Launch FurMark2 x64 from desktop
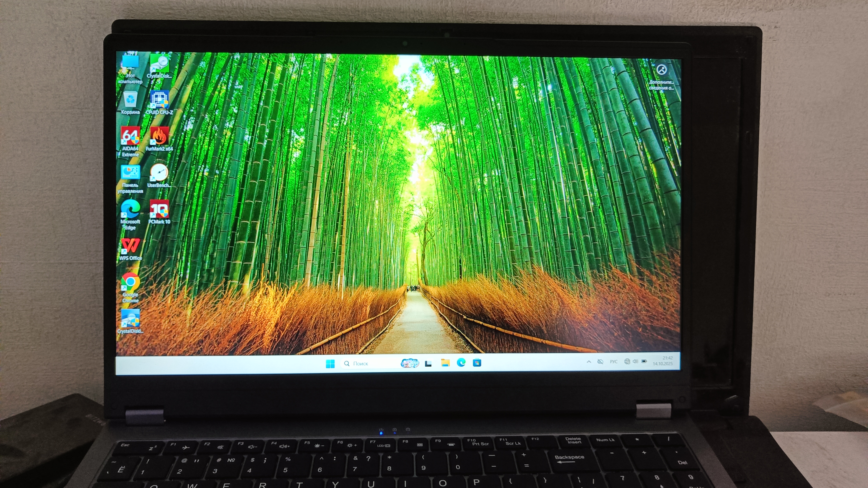 pyautogui.click(x=159, y=136)
